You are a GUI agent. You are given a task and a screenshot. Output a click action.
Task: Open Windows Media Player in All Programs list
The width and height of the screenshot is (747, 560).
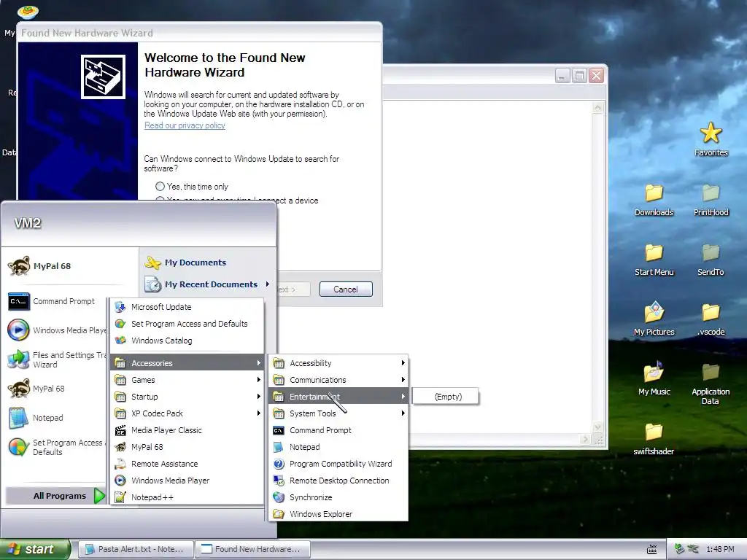tap(187, 481)
